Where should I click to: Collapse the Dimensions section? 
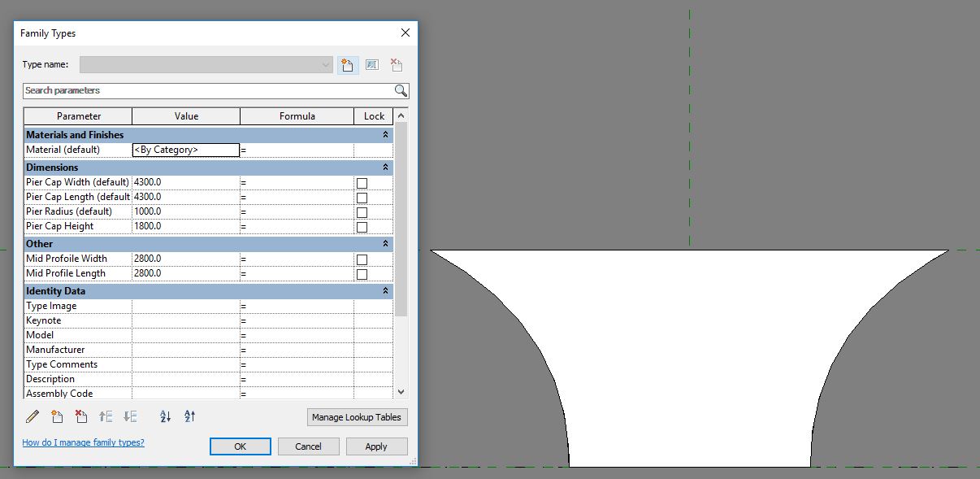[384, 167]
